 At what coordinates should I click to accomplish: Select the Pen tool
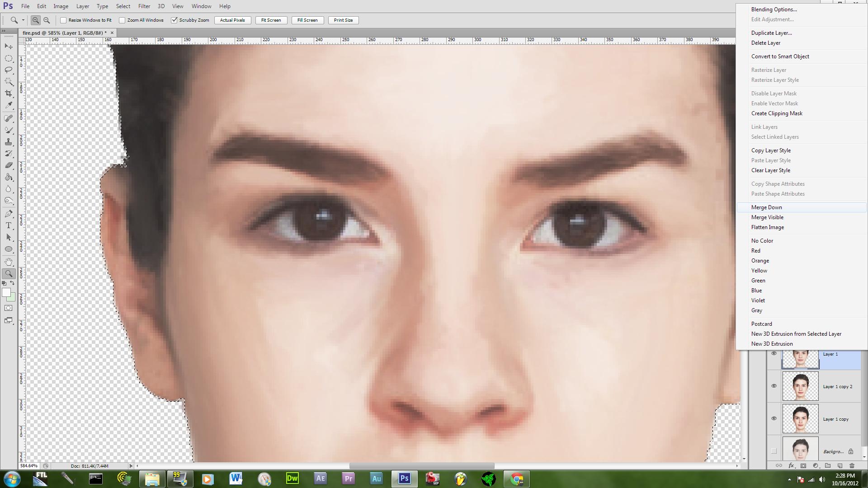9,214
